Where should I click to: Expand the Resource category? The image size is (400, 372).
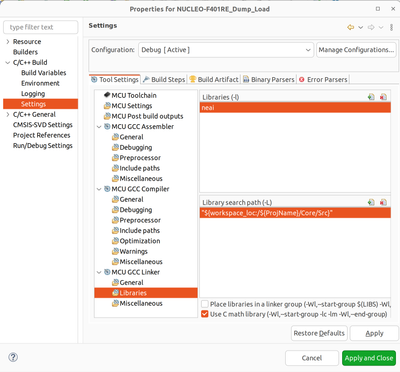tap(8, 42)
